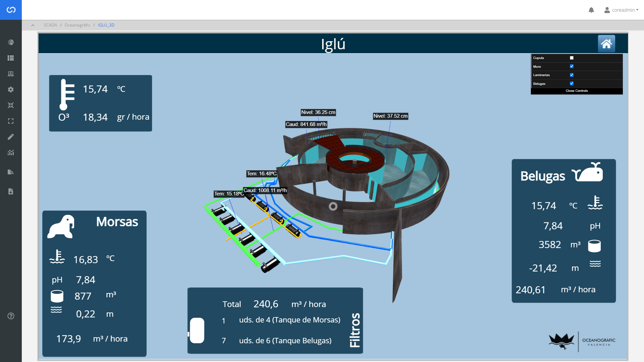Uncheck the Muro checkbox

pyautogui.click(x=572, y=66)
